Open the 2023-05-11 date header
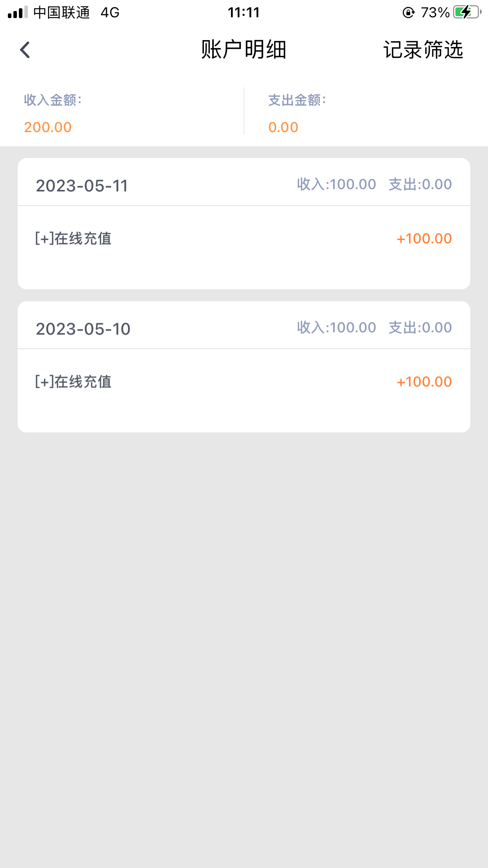The height and width of the screenshot is (868, 488). tap(82, 186)
